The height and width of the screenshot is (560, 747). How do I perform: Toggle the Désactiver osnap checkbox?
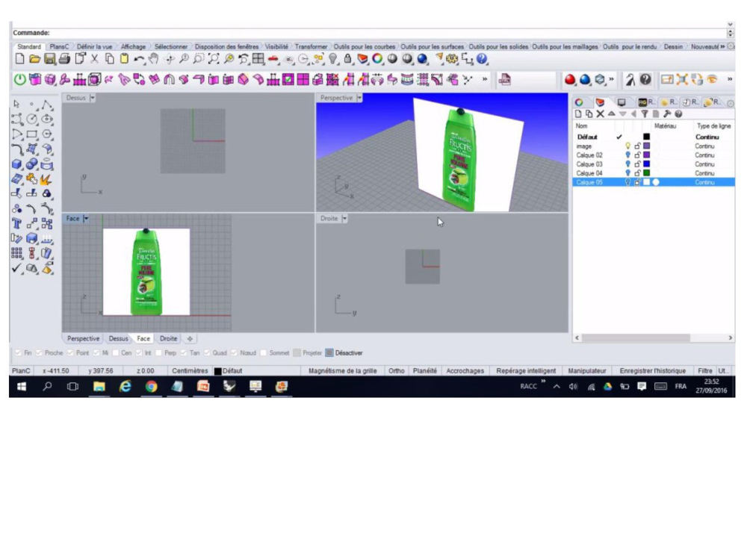[x=329, y=353]
